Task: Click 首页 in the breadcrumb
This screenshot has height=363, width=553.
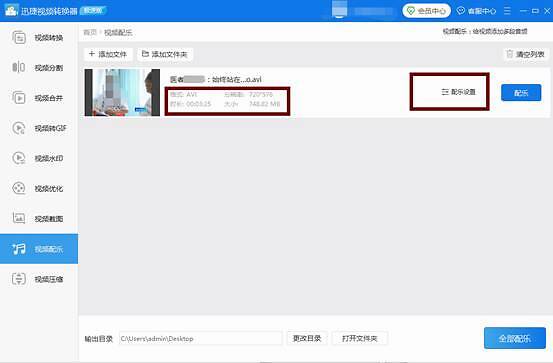Action: (90, 32)
